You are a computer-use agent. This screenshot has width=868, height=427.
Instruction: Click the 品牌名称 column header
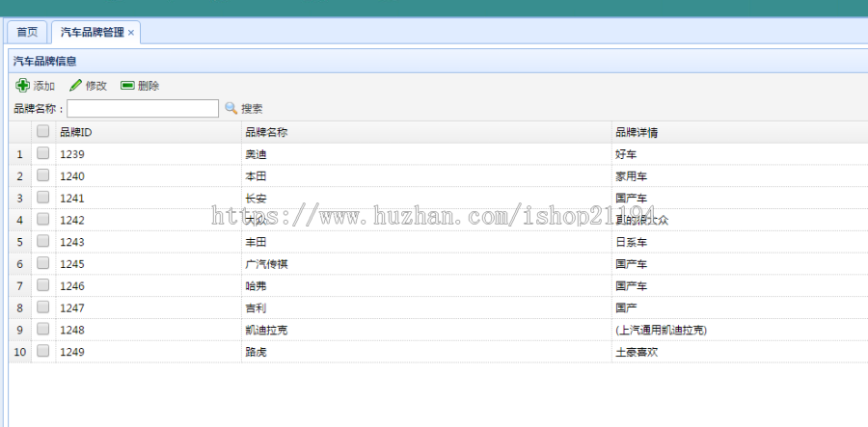coord(426,132)
